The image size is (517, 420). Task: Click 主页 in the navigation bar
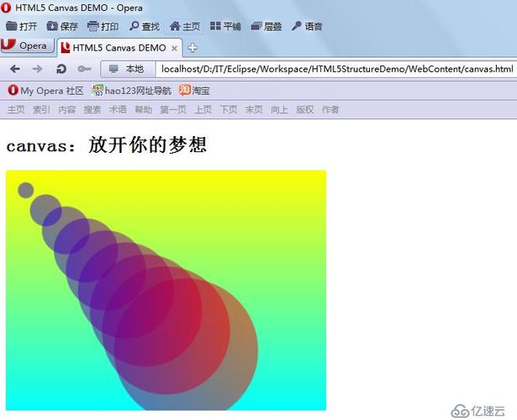tap(16, 109)
